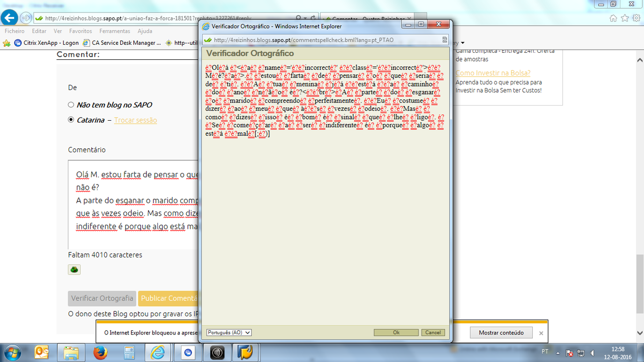Click inside the Comentário text area
This screenshot has height=362, width=644.
coord(133,201)
